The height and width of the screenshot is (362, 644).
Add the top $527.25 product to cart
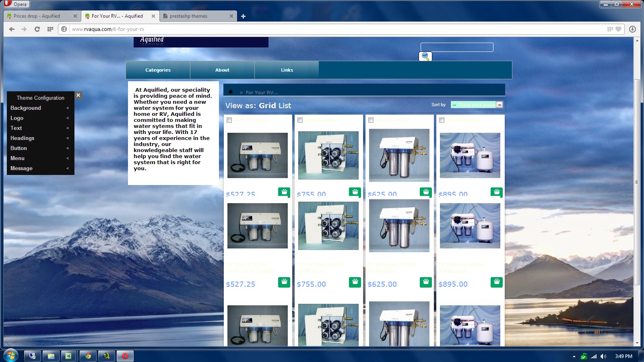click(x=284, y=192)
